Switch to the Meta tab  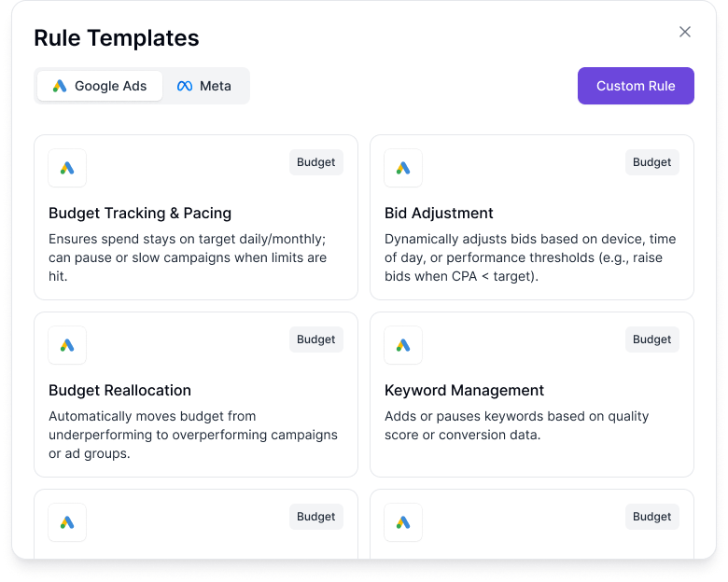point(204,86)
